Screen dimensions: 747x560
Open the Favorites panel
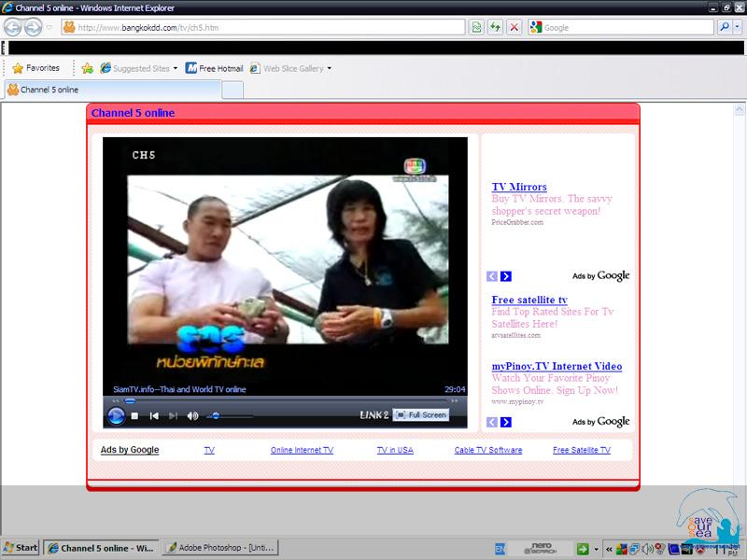[x=35, y=68]
